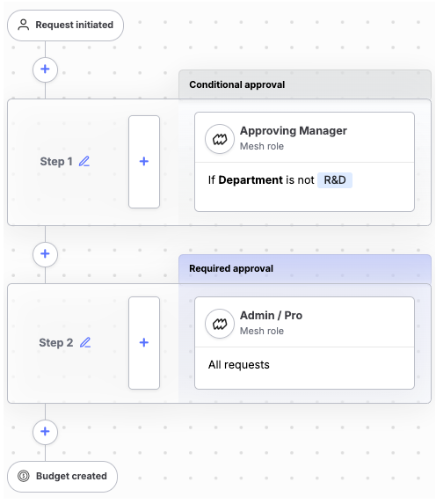Add another approver in Step 1
This screenshot has height=504, width=436.
[144, 162]
